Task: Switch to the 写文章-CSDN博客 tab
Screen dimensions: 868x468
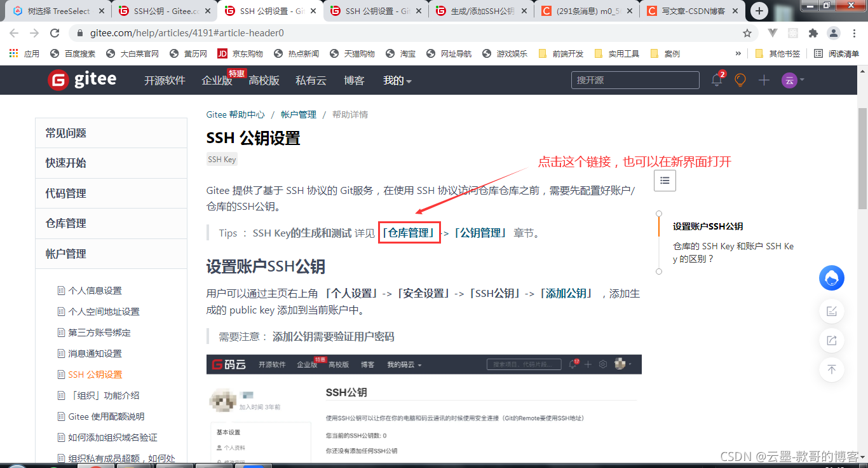Action: tap(691, 11)
